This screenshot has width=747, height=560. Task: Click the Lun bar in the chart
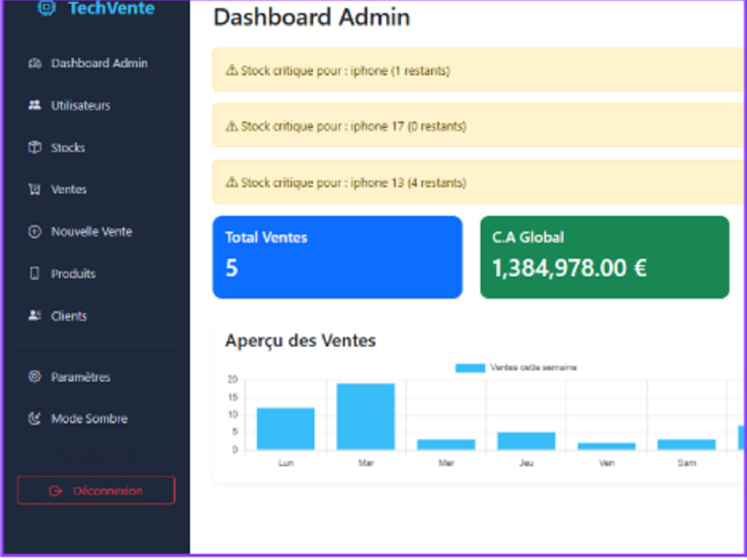(286, 429)
